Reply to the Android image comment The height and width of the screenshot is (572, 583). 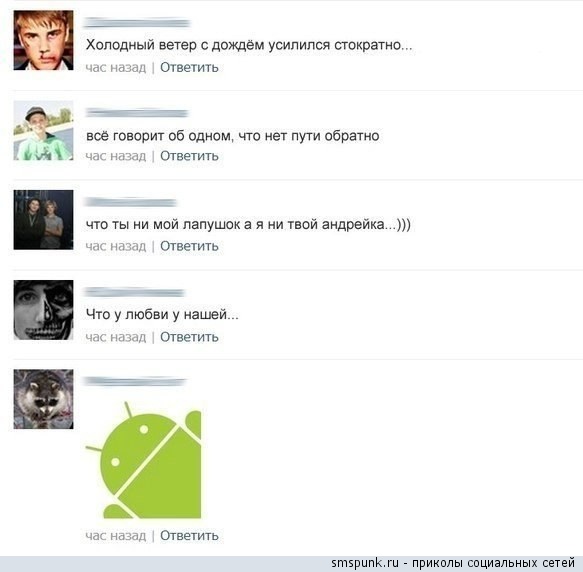click(189, 536)
